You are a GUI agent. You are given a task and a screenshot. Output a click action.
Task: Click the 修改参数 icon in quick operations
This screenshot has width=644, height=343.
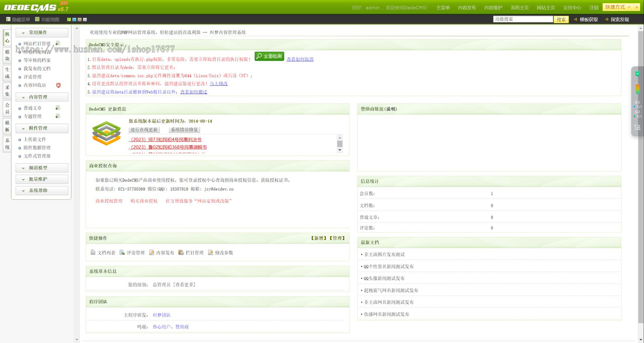pos(210,252)
